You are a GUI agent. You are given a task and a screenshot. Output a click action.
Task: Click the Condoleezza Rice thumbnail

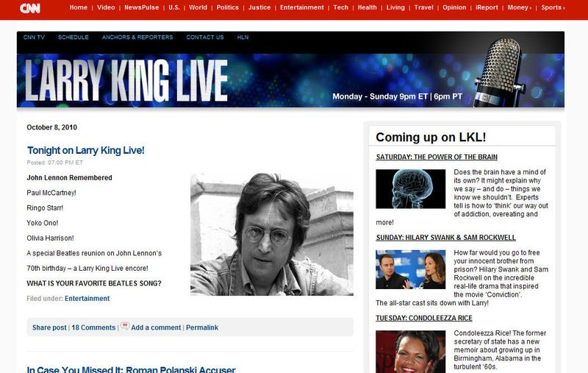click(411, 352)
